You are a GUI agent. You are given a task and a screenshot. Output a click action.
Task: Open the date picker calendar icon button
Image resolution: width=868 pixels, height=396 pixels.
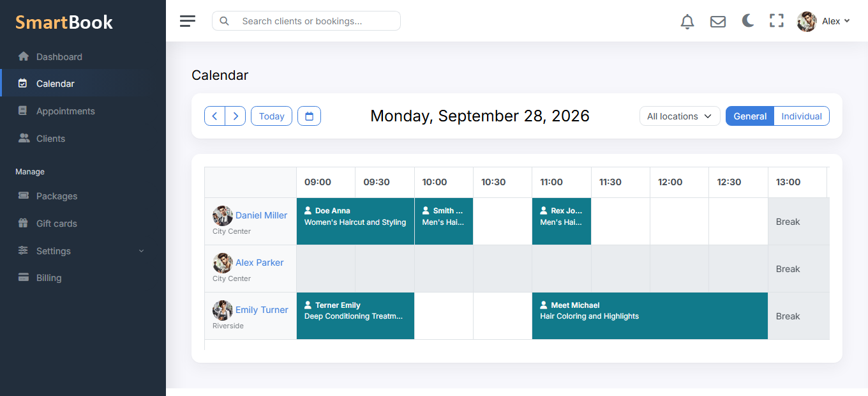click(x=310, y=116)
